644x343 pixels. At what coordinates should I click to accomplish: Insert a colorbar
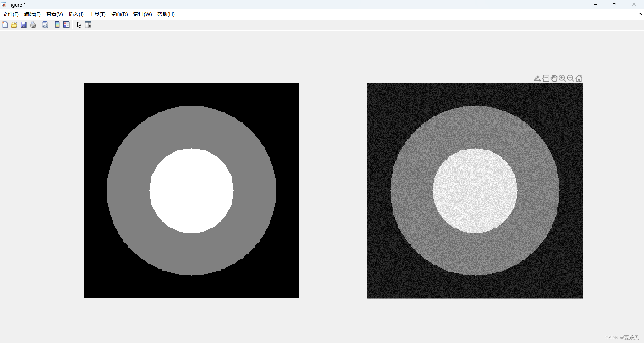click(57, 24)
